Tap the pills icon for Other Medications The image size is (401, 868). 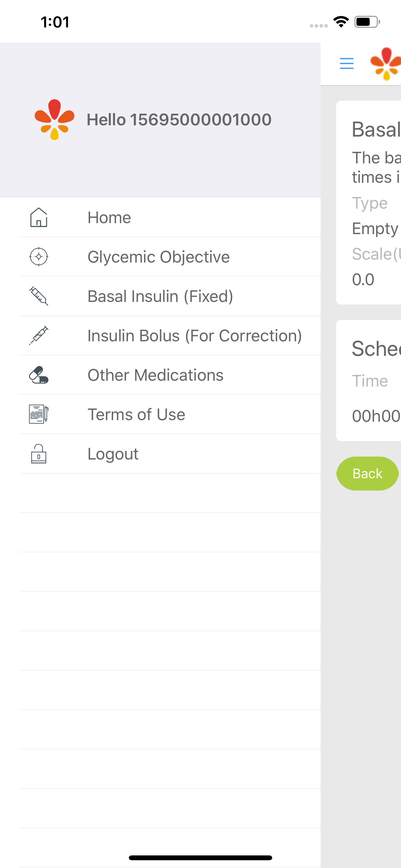click(39, 375)
